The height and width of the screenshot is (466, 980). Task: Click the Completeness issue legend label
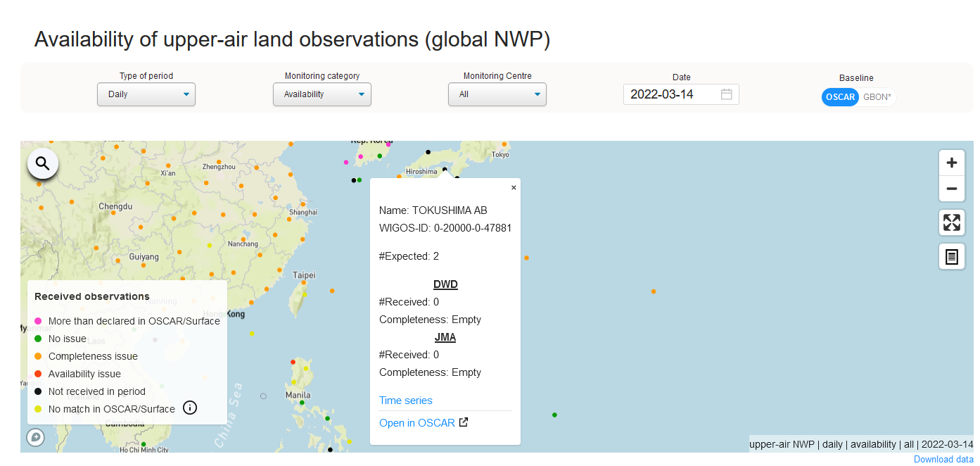click(x=93, y=356)
